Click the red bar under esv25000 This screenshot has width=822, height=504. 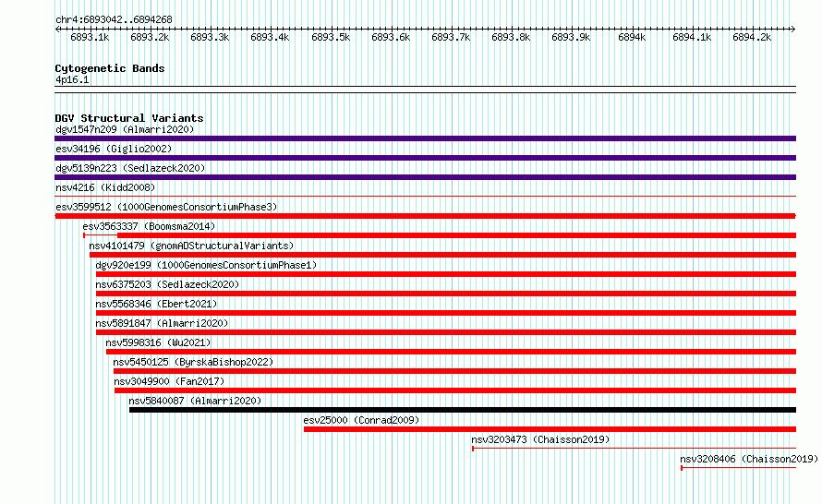click(550, 429)
